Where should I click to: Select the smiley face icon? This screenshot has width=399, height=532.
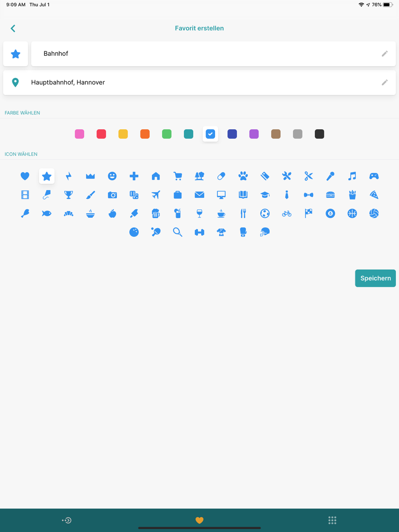click(x=112, y=176)
